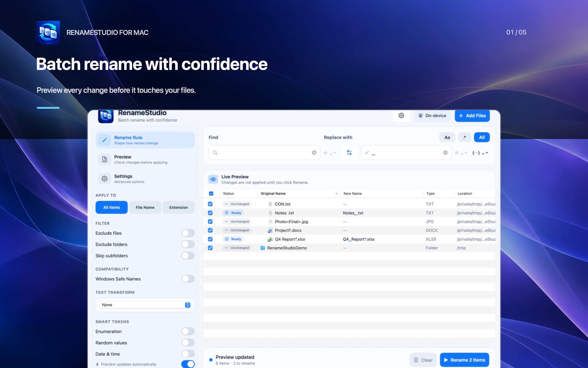Uncheck the RenameStudioDemo row checkbox
Image resolution: width=588 pixels, height=368 pixels.
(210, 248)
